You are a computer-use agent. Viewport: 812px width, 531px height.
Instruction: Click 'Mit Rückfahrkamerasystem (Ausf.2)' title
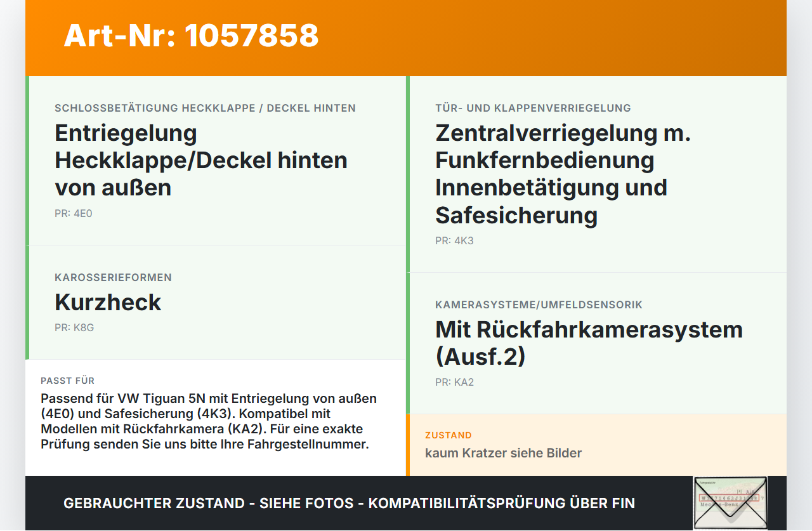pyautogui.click(x=589, y=343)
